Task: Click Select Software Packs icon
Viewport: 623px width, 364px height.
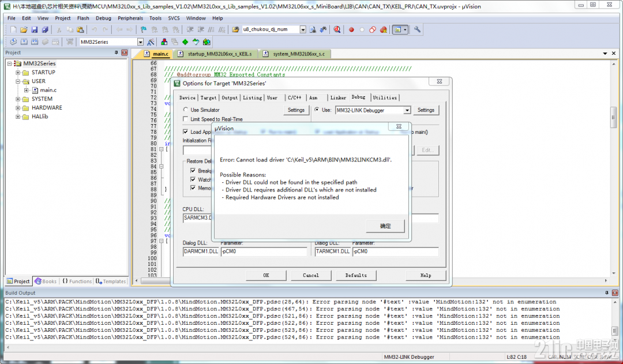Action: pyautogui.click(x=196, y=42)
